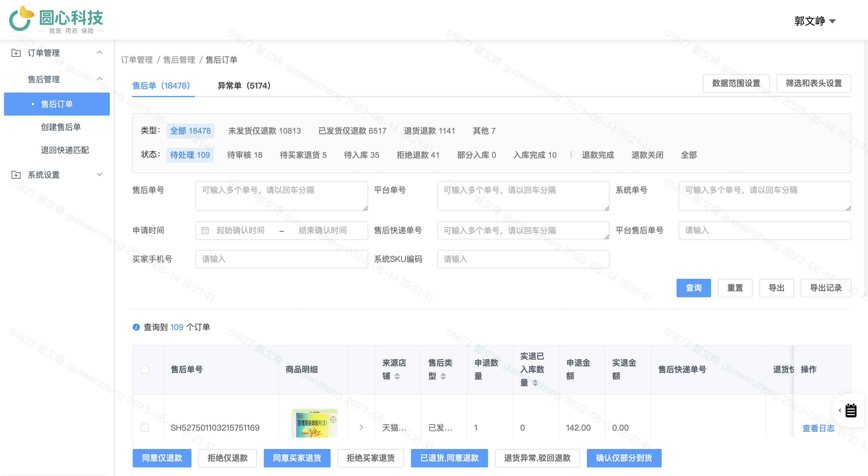Screen dimensions: 868x476
Task: Switch to the 异常单 (5174) tab
Action: coord(244,86)
